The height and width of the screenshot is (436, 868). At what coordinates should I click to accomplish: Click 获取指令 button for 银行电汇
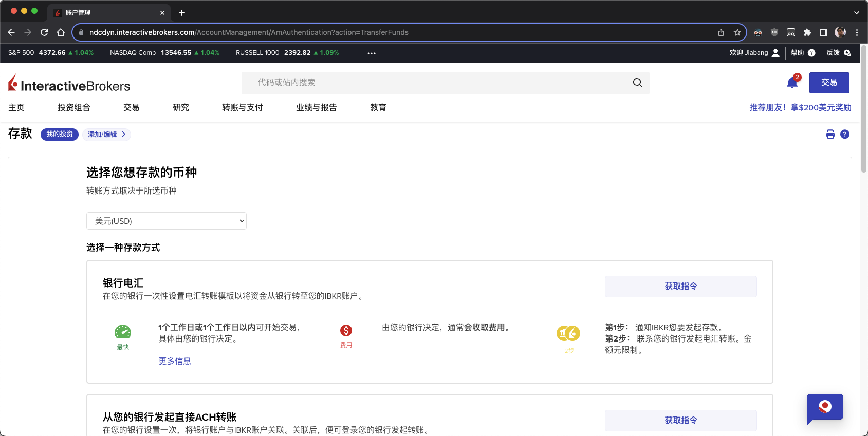680,287
